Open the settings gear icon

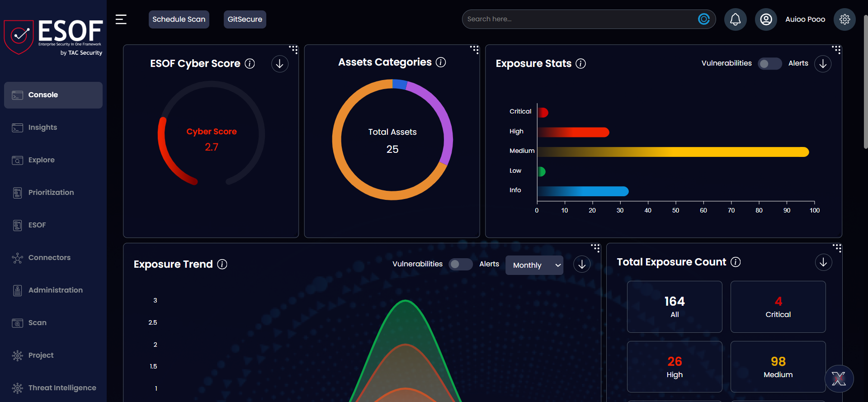(x=844, y=19)
